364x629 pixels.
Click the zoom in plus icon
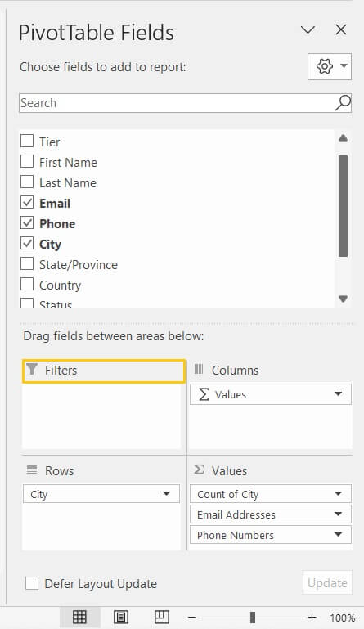pos(312,618)
